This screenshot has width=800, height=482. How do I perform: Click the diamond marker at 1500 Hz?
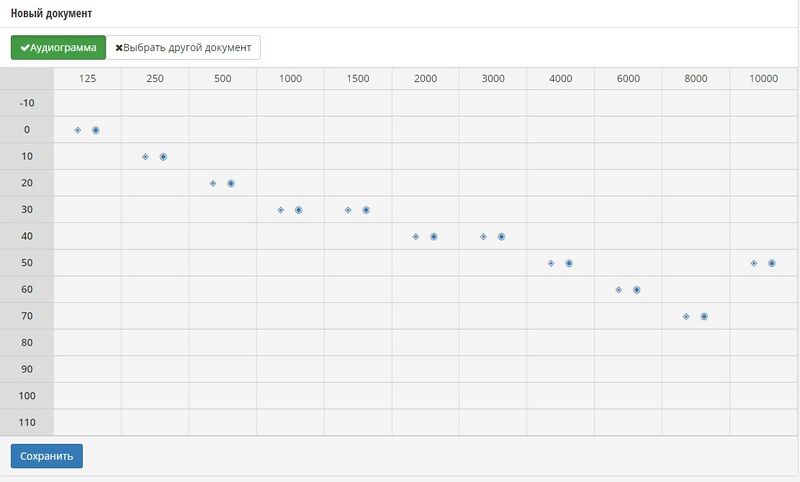point(348,210)
